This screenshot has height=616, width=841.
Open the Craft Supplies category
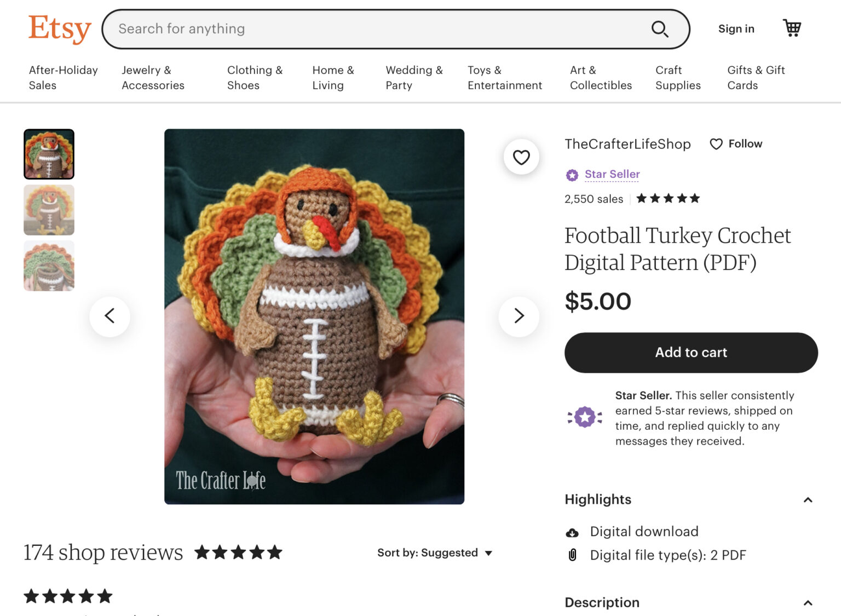click(678, 77)
